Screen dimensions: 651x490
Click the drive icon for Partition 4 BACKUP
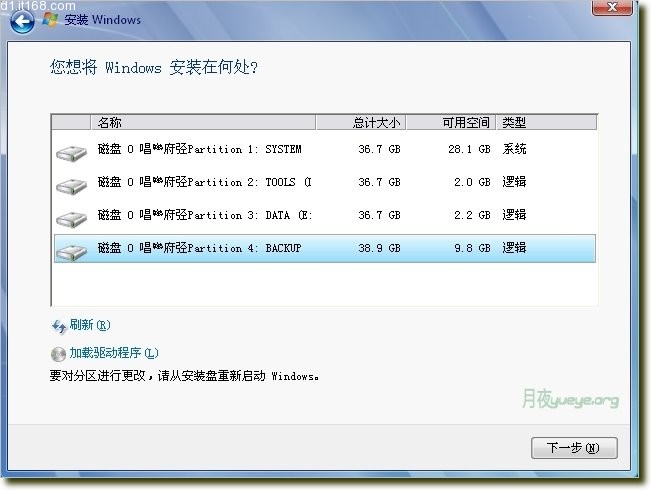click(71, 252)
